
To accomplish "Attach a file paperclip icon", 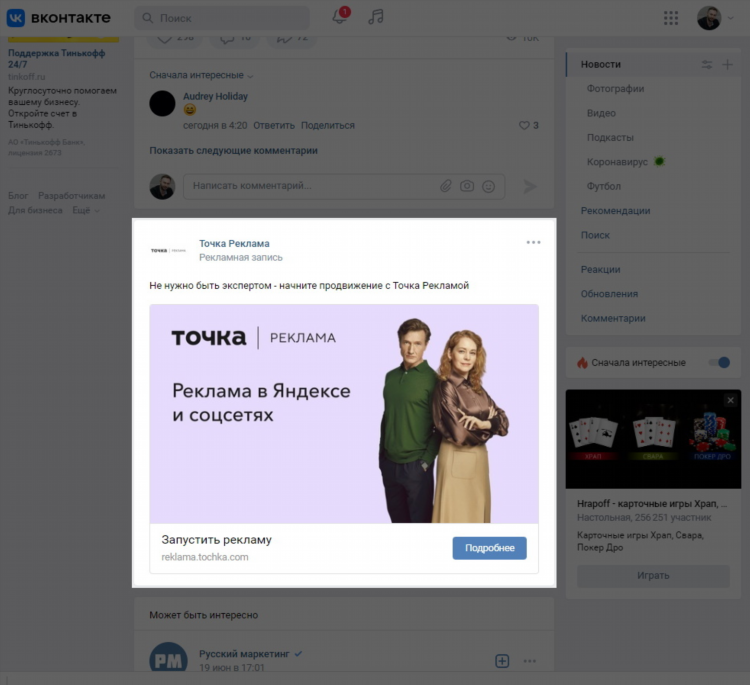I will pyautogui.click(x=446, y=186).
